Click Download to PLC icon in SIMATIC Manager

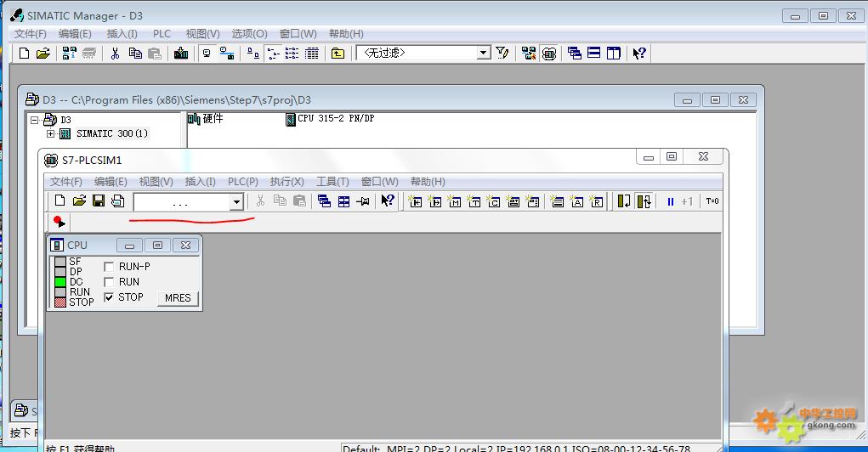[x=181, y=54]
